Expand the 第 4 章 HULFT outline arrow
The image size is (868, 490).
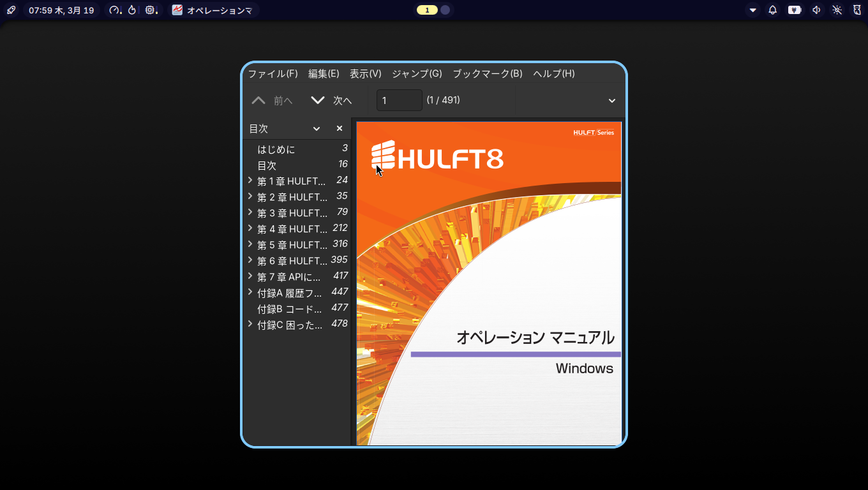pos(250,228)
